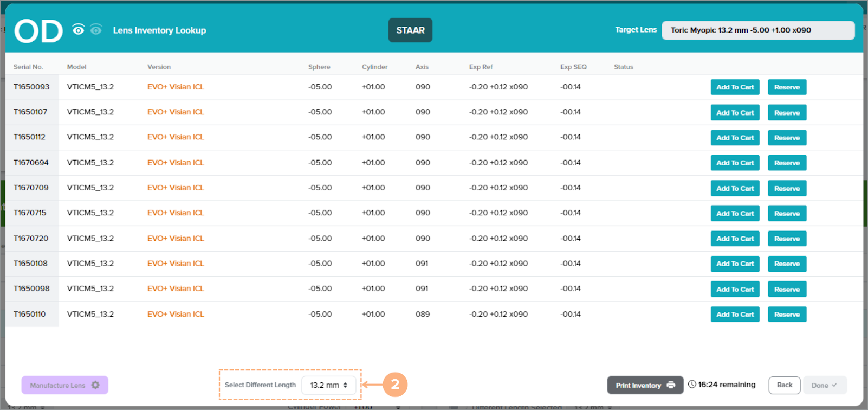This screenshot has height=410, width=868.
Task: Click the printer icon in Print Inventory
Action: tap(671, 385)
